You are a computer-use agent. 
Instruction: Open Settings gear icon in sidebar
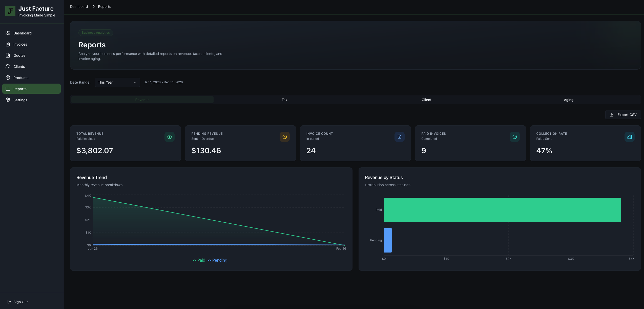8,100
